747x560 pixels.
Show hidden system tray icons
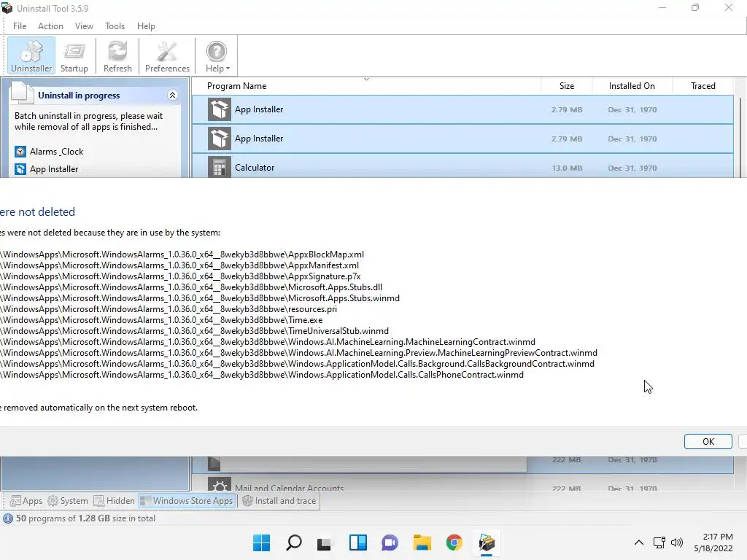(639, 542)
